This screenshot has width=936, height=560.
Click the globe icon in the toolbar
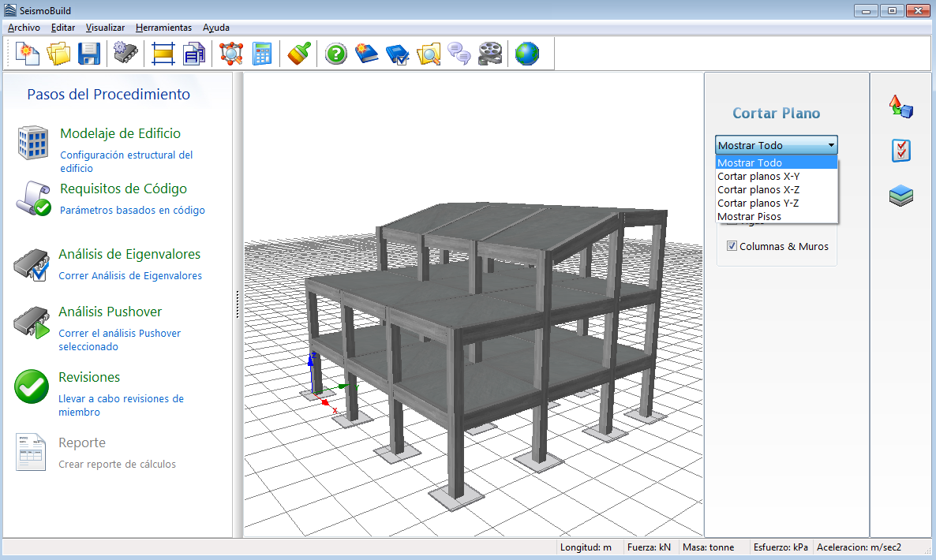(526, 54)
